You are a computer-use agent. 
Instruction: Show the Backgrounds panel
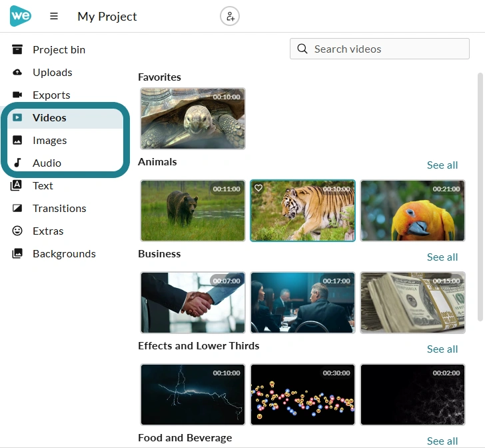pos(65,253)
